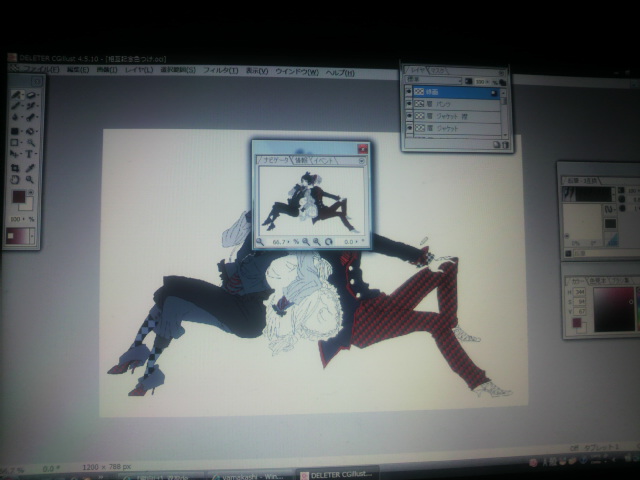Zoom out in the navigator panel
The height and width of the screenshot is (480, 640).
pos(306,242)
